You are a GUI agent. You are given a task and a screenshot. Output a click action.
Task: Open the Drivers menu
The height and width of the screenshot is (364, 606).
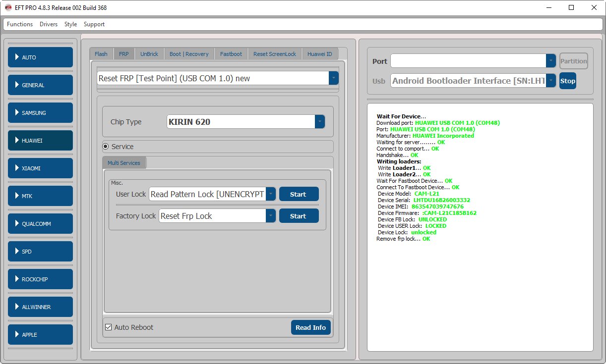coord(49,24)
